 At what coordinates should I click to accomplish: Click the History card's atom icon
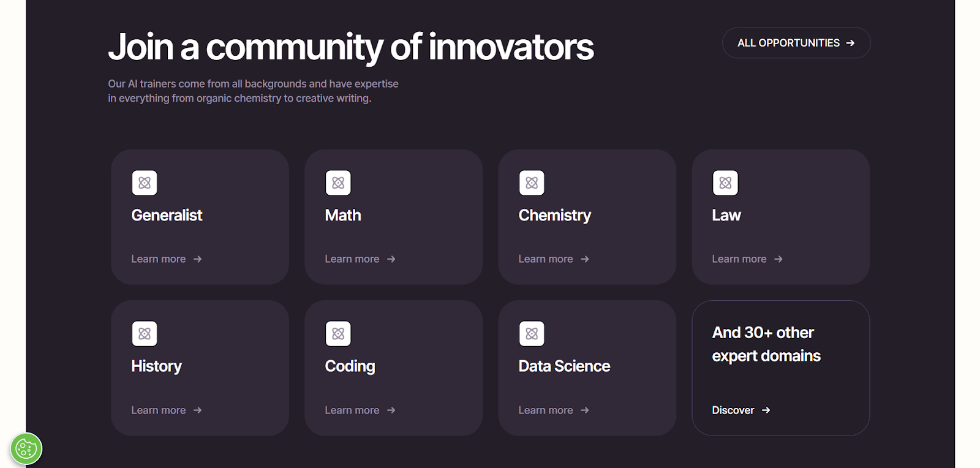(x=145, y=333)
